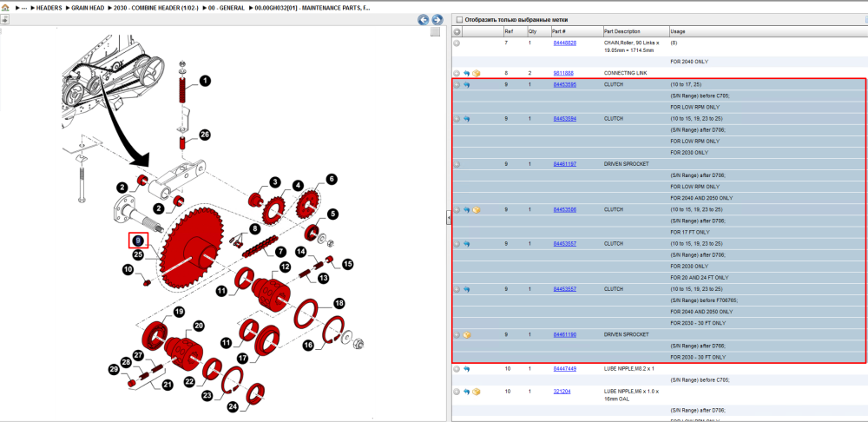The height and width of the screenshot is (422, 868).
Task: Open part link 84461190 for DRIVEN SPROCKET
Action: coord(565,334)
